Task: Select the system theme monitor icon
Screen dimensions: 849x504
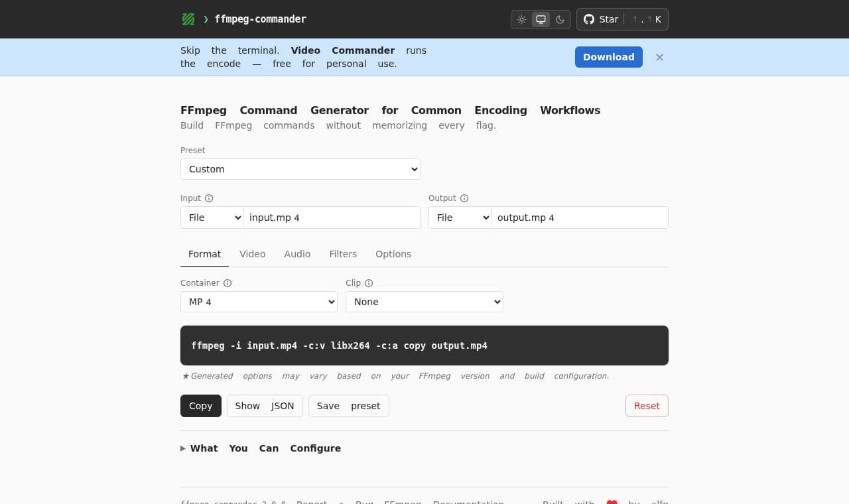Action: point(541,19)
